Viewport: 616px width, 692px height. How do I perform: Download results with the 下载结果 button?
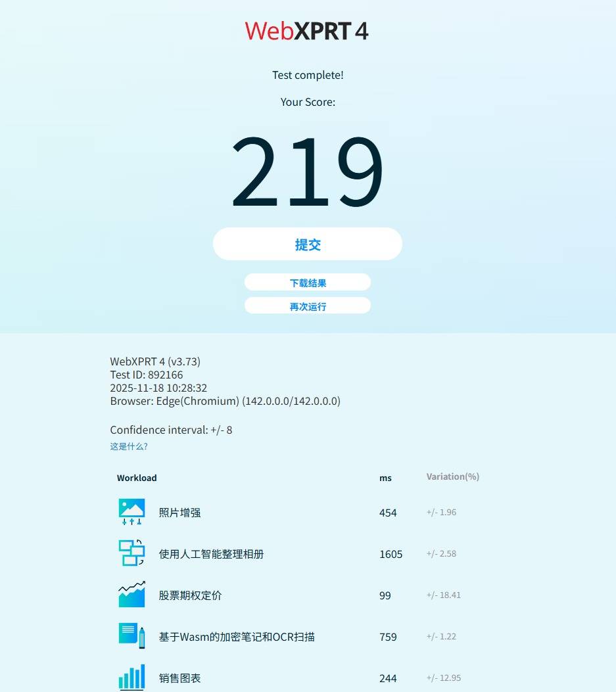pyautogui.click(x=308, y=283)
